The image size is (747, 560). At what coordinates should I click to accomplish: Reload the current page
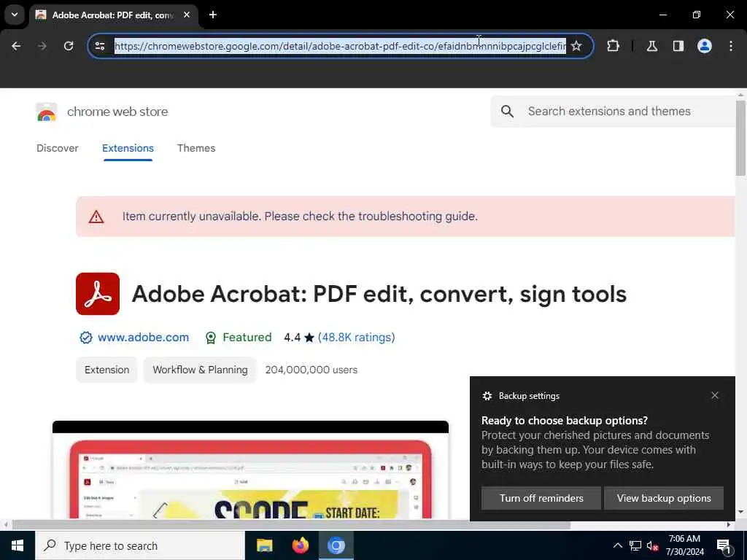tap(69, 46)
